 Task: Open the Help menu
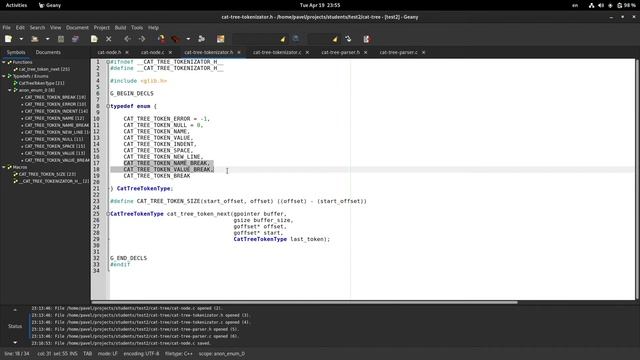[x=153, y=28]
